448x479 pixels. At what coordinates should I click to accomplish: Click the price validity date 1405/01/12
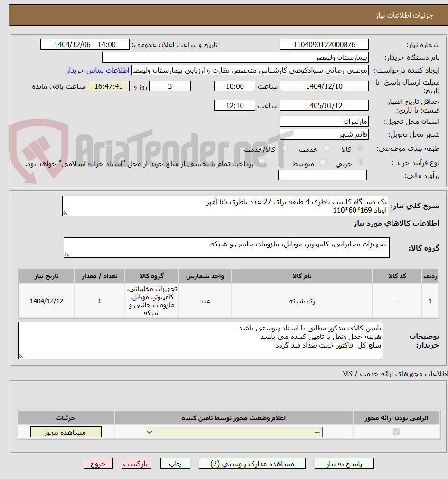pyautogui.click(x=324, y=105)
